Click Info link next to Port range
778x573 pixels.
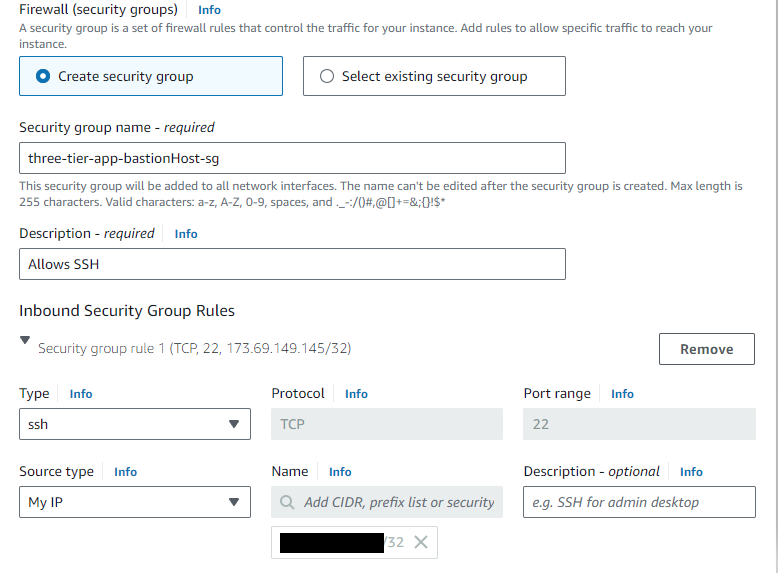pos(622,394)
